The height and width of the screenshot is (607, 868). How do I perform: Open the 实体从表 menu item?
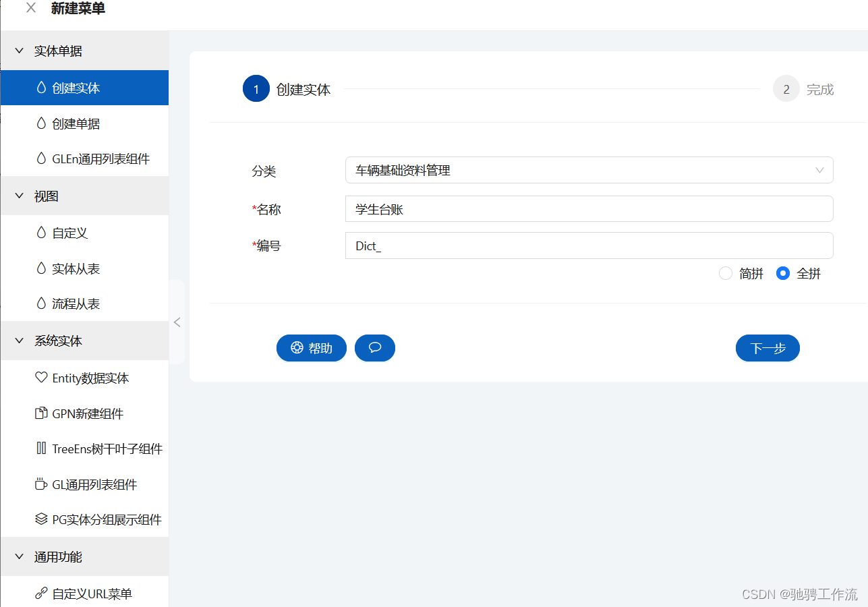(84, 268)
